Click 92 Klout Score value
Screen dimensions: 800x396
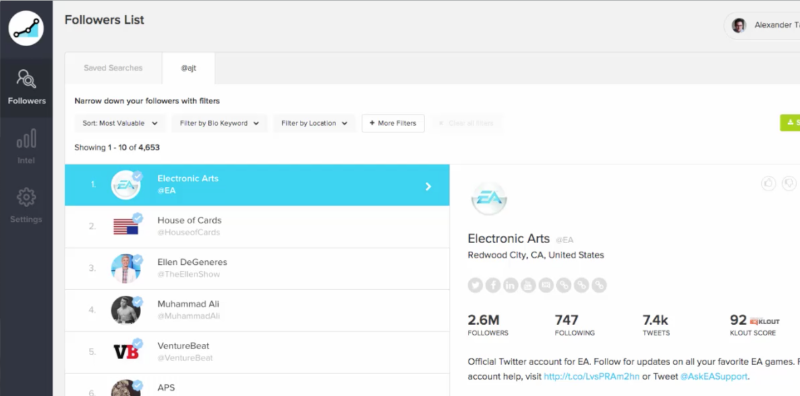click(738, 320)
